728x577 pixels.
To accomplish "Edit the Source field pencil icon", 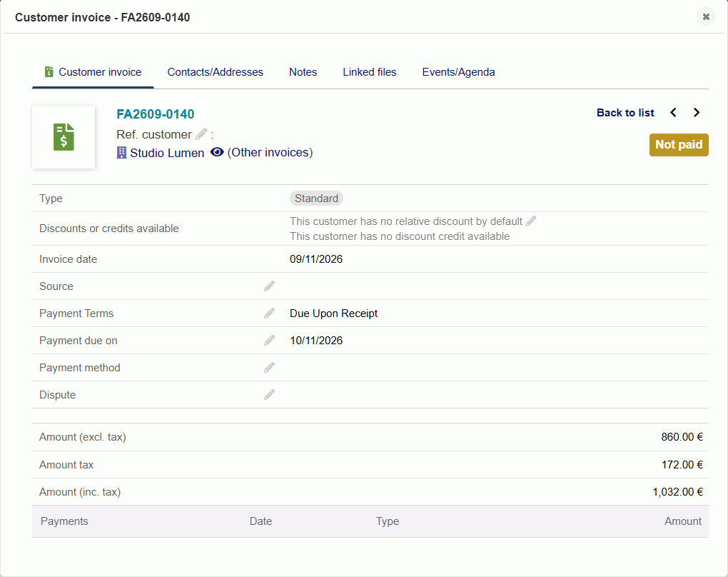I will (x=269, y=286).
